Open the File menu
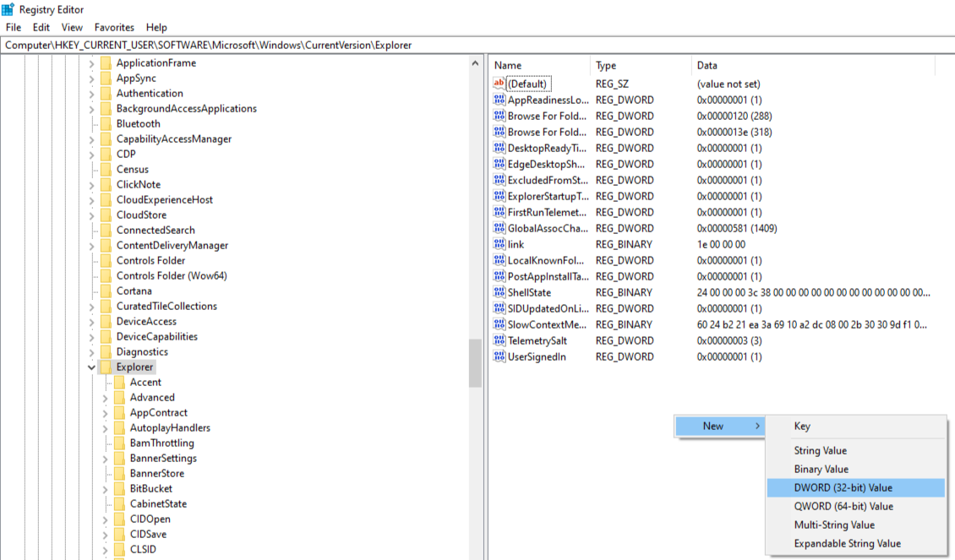 [x=14, y=27]
